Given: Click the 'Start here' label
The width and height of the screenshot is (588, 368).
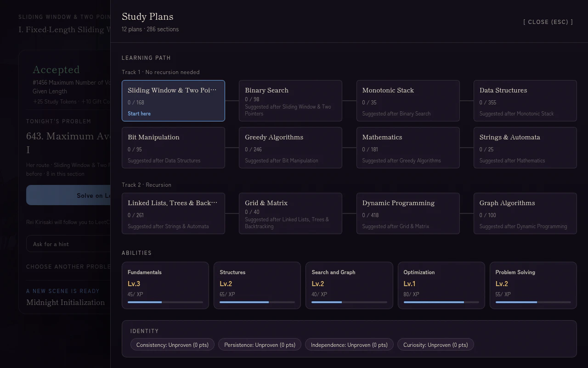Looking at the screenshot, I should pyautogui.click(x=139, y=114).
